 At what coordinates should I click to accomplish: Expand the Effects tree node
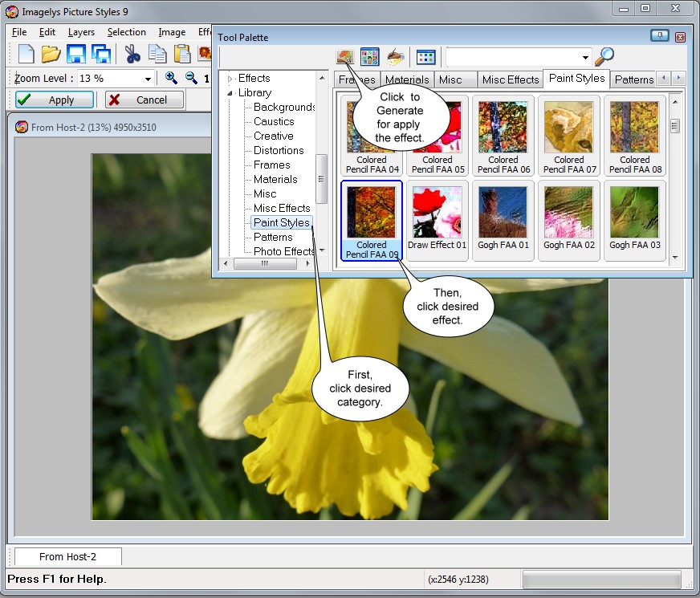click(230, 79)
